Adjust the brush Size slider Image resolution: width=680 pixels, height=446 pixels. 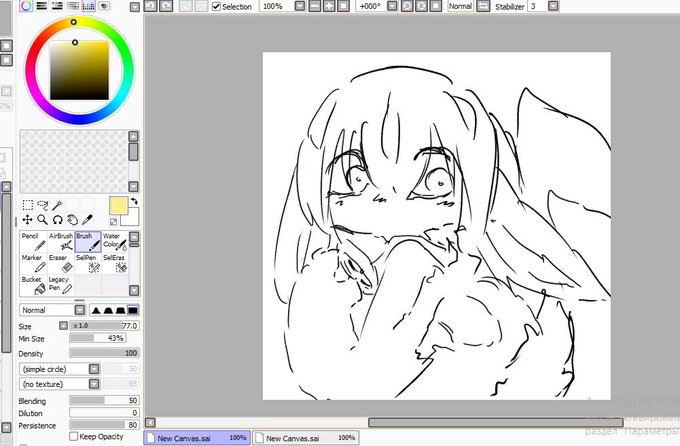pos(105,325)
